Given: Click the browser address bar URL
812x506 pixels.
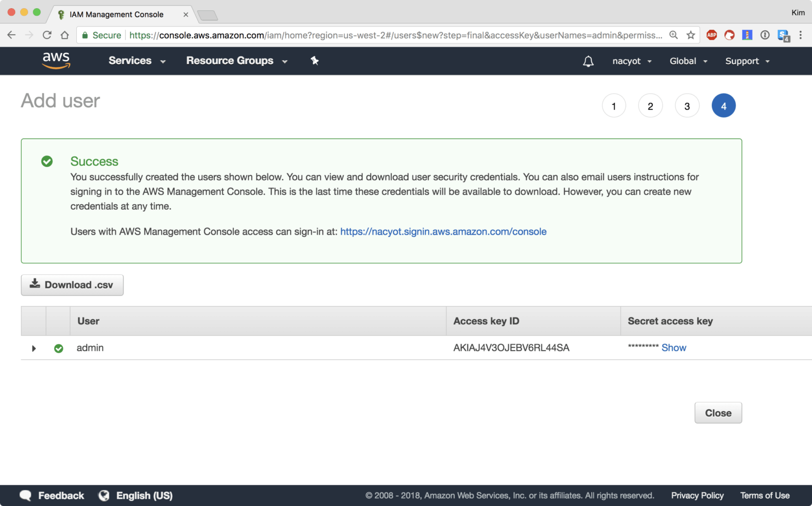Looking at the screenshot, I should (x=395, y=35).
